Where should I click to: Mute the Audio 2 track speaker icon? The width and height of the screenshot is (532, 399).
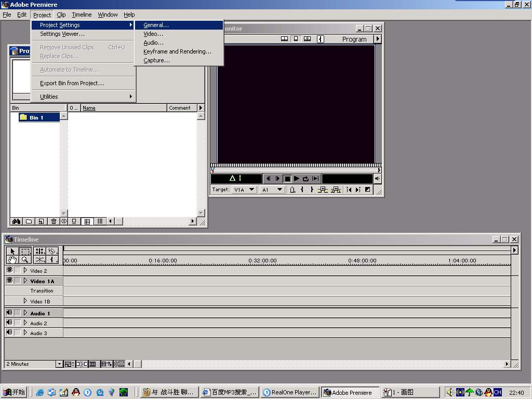click(9, 322)
